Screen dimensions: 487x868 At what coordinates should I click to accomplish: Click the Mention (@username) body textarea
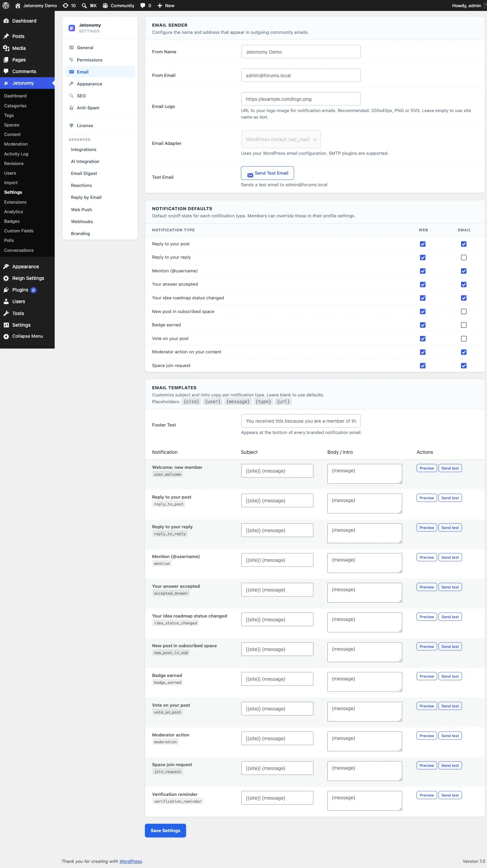365,563
